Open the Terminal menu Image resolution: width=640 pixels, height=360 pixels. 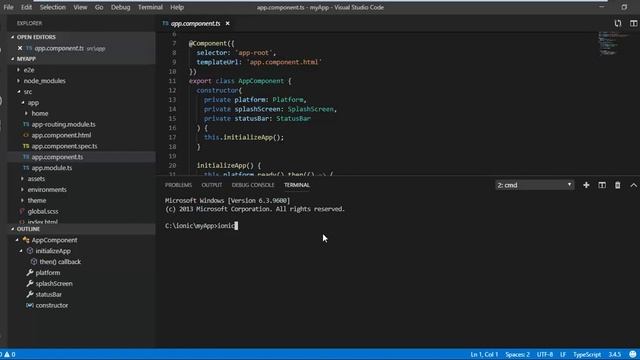[150, 7]
